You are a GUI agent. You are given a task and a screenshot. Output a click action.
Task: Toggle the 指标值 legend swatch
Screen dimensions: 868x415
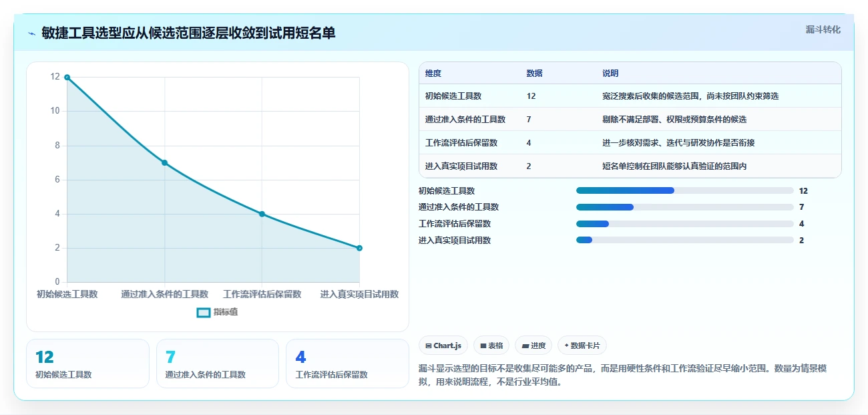coord(204,312)
